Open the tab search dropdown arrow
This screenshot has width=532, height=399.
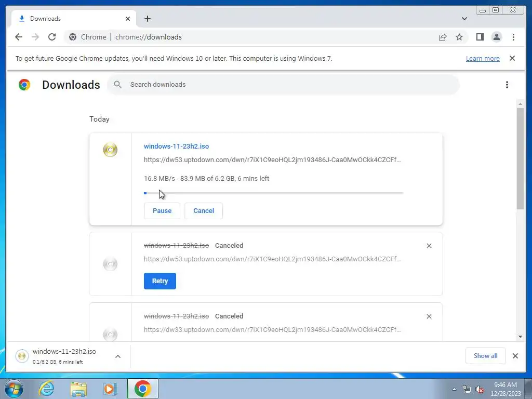tap(464, 19)
